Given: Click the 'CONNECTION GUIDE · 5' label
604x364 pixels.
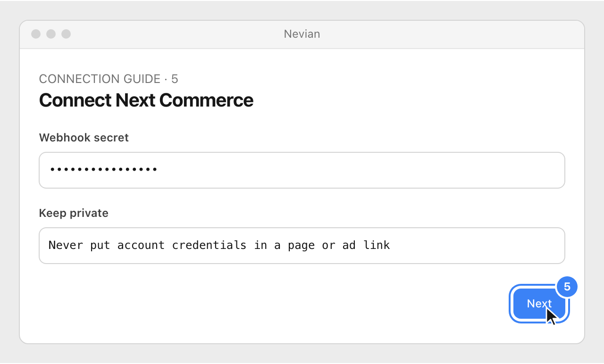Looking at the screenshot, I should click(x=109, y=79).
